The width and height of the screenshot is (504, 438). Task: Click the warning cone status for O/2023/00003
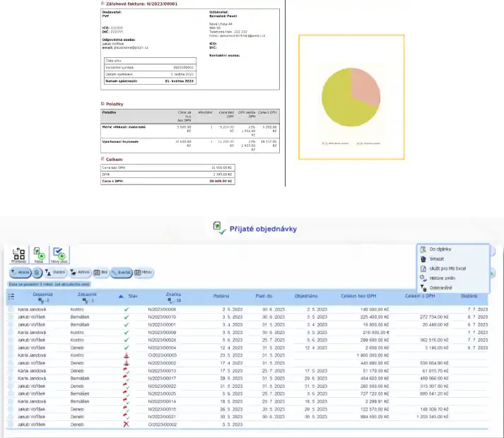[127, 355]
